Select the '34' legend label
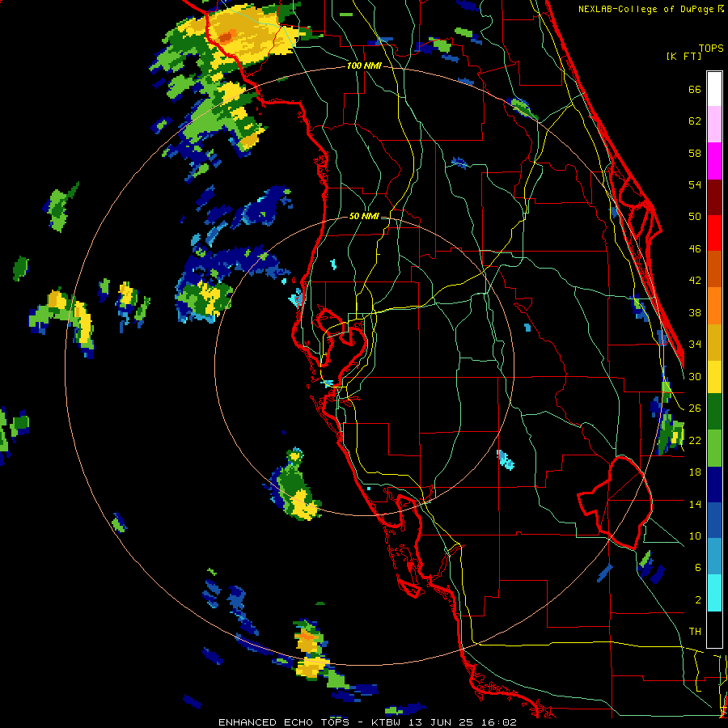Viewport: 728px width, 728px height. pos(695,345)
